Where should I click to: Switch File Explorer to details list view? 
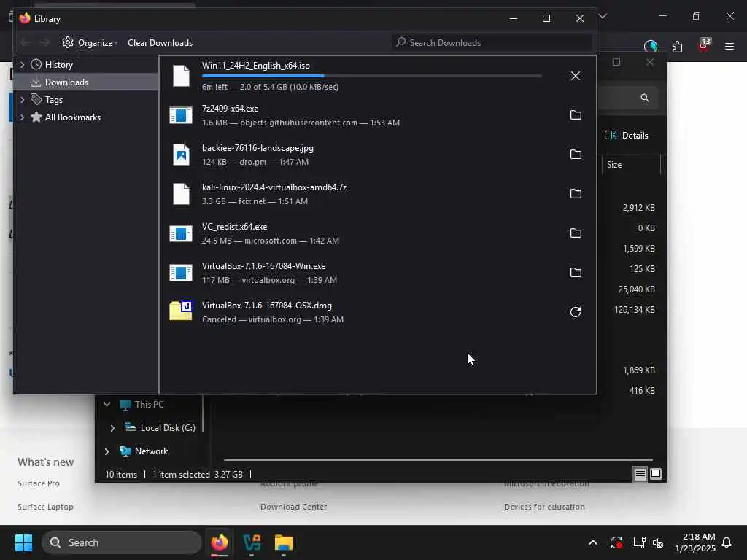coord(640,474)
